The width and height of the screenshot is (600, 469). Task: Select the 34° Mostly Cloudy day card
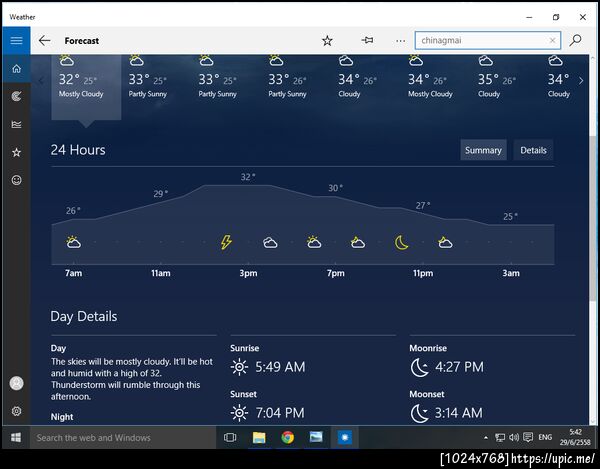click(430, 79)
